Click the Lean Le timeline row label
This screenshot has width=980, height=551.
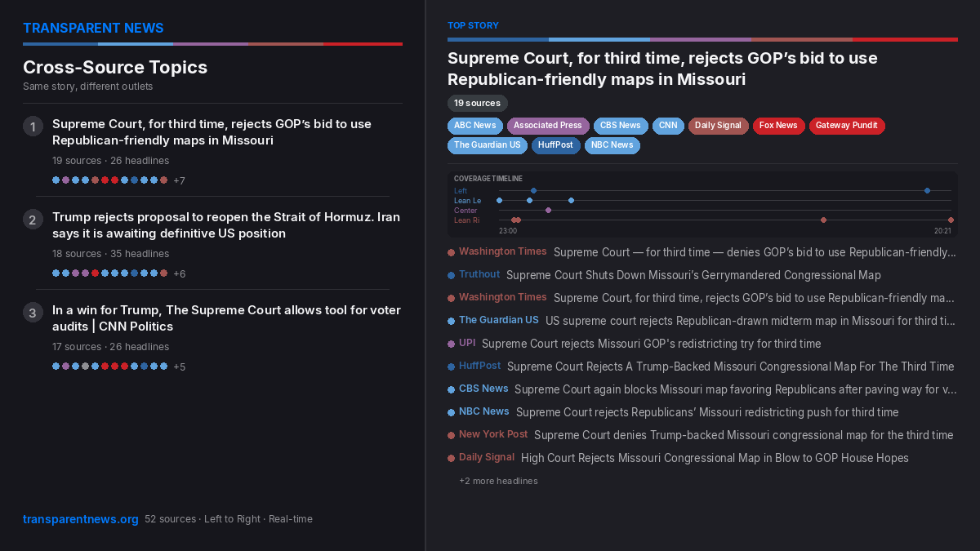click(x=468, y=201)
